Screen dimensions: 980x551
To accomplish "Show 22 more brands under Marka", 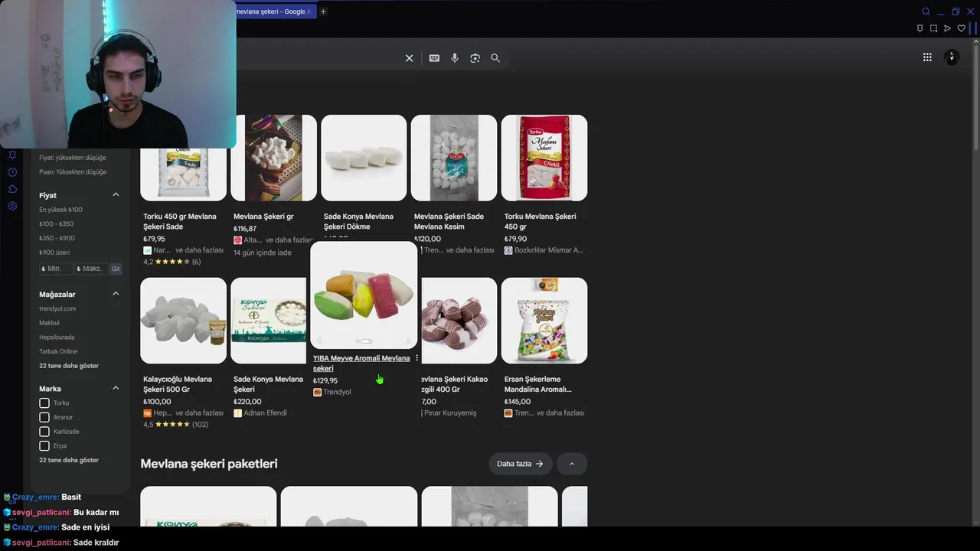I will (x=69, y=460).
